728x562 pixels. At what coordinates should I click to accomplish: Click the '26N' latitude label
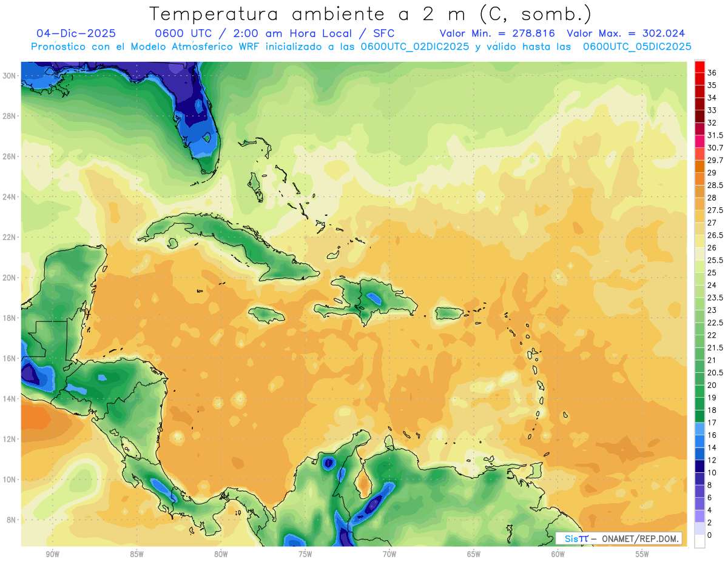coord(10,156)
